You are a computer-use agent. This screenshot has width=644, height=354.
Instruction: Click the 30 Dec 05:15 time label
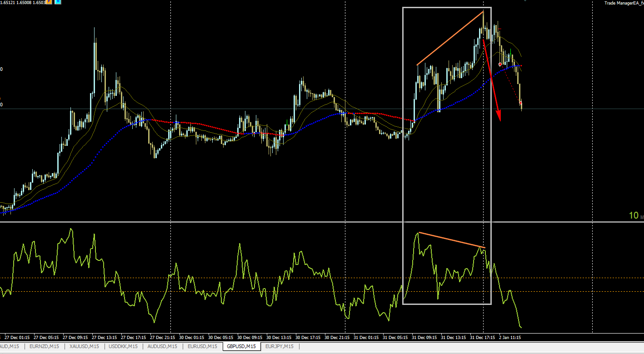click(221, 338)
